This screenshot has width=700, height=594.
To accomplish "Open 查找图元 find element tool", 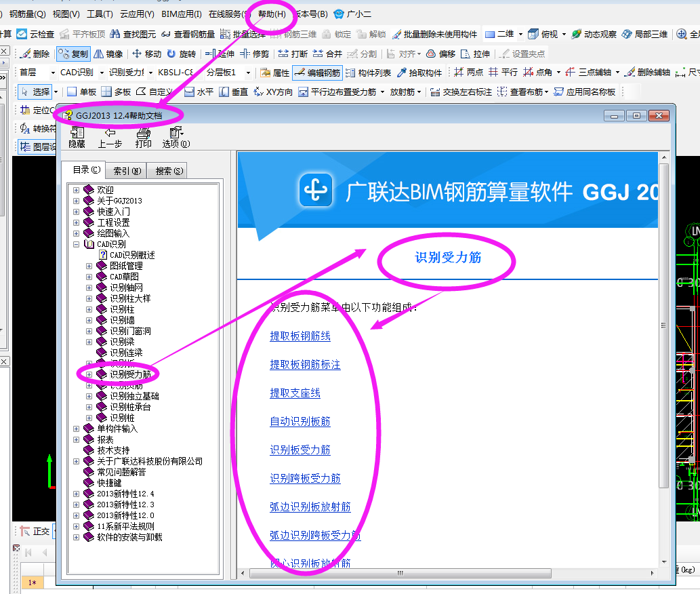I will point(133,34).
